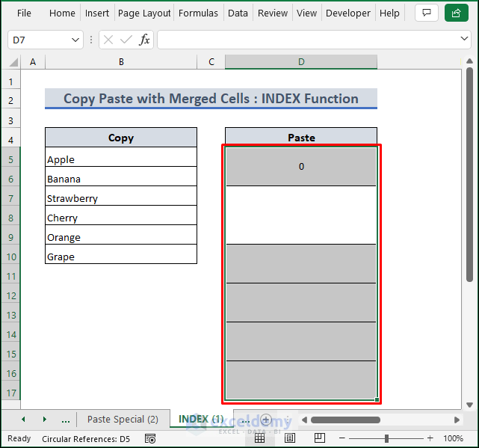Open the Comments pane icon
Viewport: 479px width, 448px height.
point(426,13)
